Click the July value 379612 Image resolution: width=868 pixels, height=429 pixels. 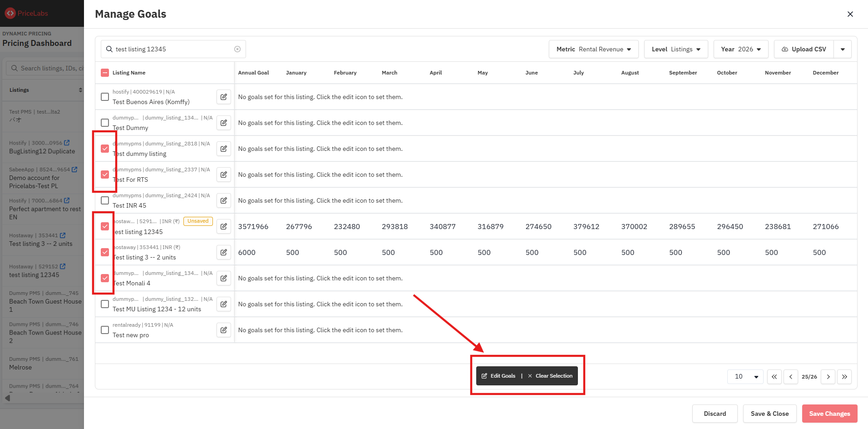(587, 226)
